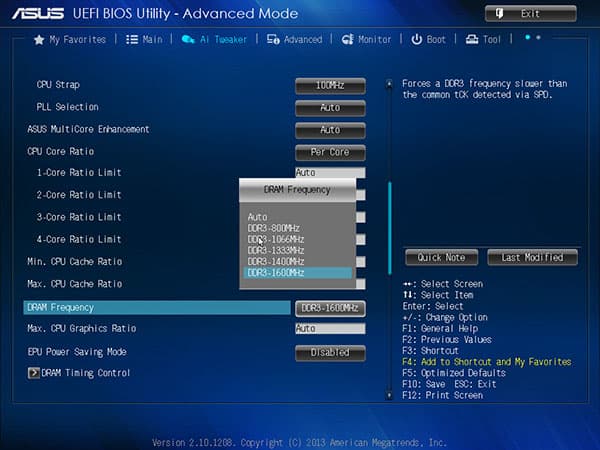Click the Monitor tab icon

(347, 39)
